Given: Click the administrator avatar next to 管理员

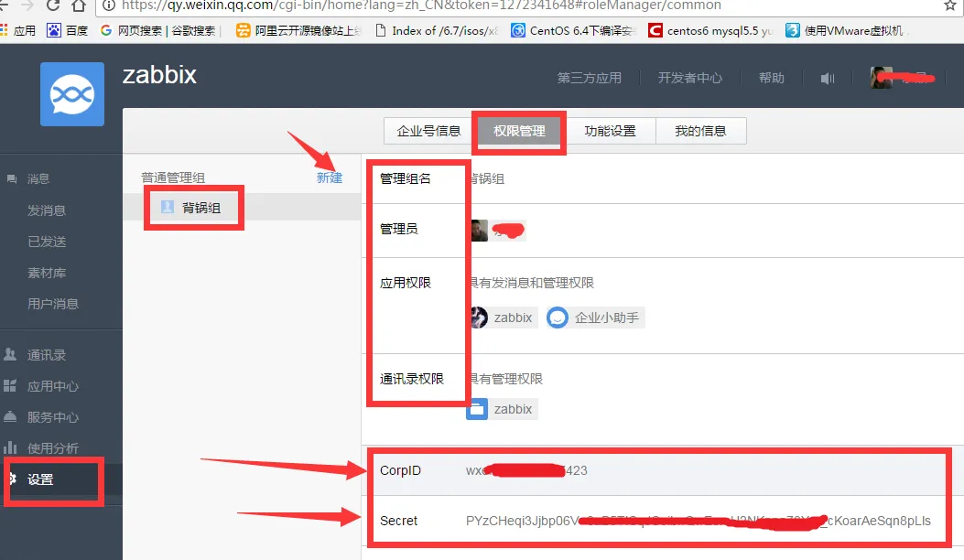Looking at the screenshot, I should point(480,231).
